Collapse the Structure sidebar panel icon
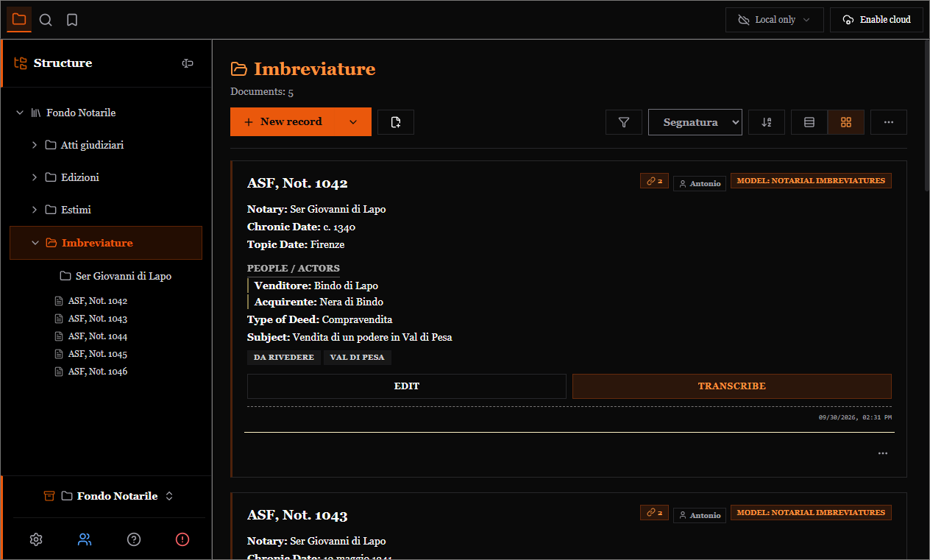 click(x=188, y=63)
